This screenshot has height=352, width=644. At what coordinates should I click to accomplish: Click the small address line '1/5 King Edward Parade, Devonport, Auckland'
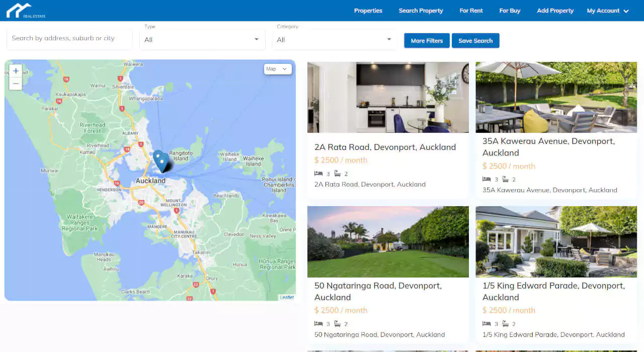point(553,335)
